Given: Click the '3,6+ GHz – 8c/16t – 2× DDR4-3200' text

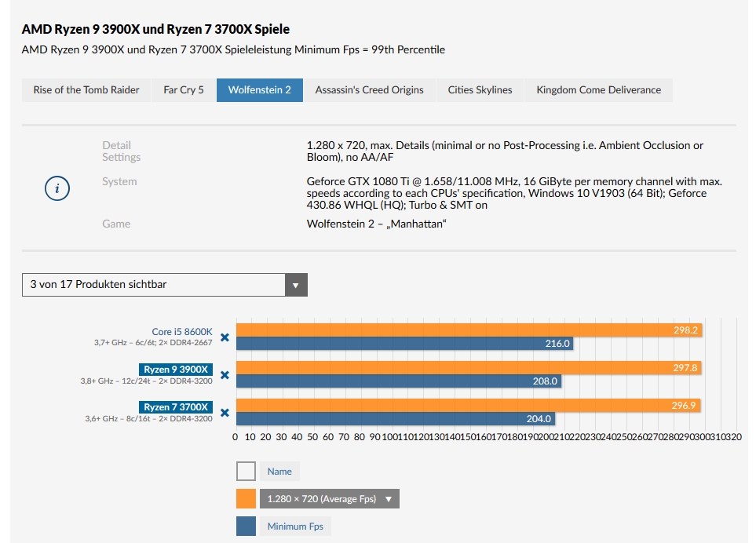Looking at the screenshot, I should click(148, 419).
